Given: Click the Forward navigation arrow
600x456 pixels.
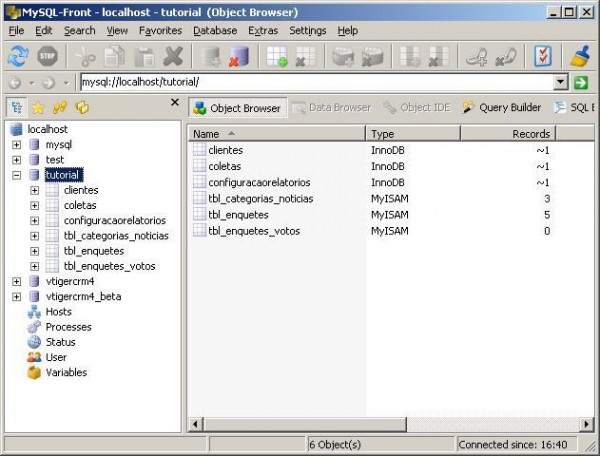Looking at the screenshot, I should click(x=48, y=83).
